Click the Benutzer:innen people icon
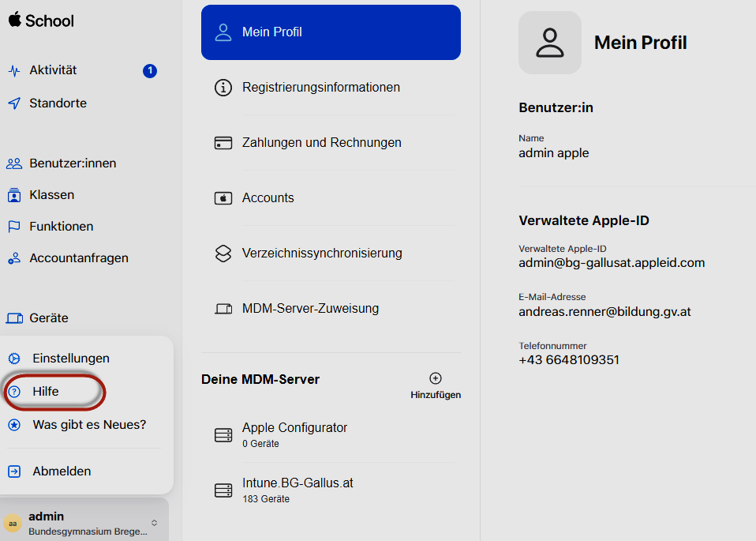756x541 pixels. click(13, 163)
